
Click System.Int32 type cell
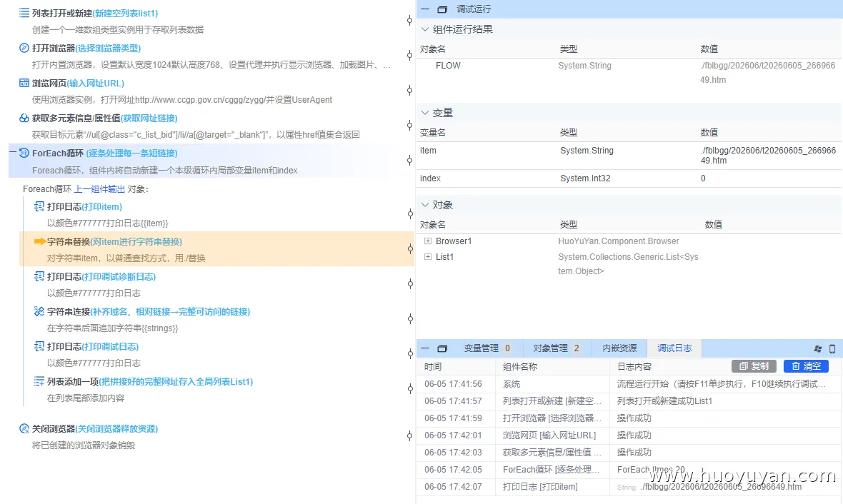click(585, 178)
